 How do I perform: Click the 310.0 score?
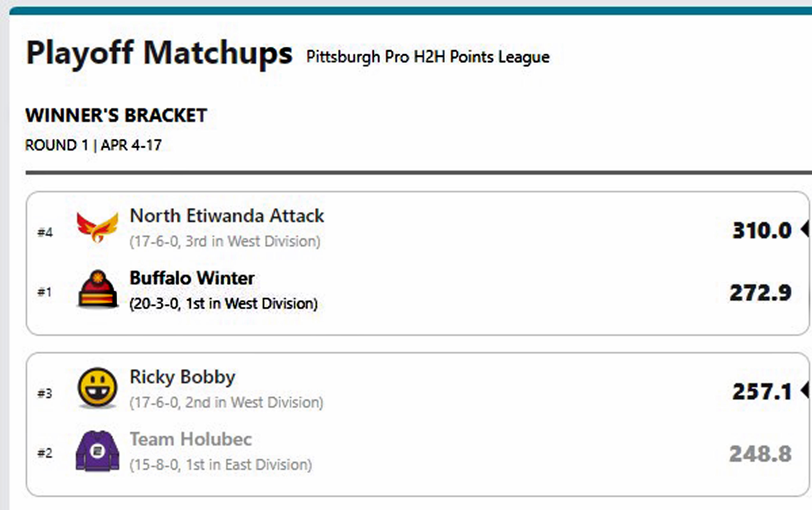coord(762,230)
